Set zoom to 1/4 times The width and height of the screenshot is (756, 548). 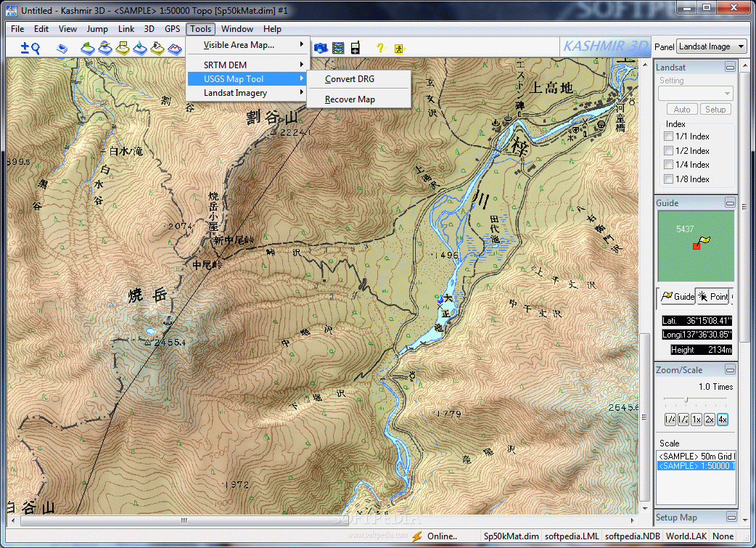pos(670,420)
